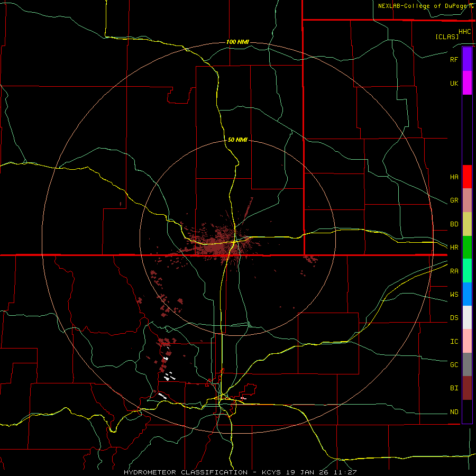Click the 50 NMI range ring label
476x476 pixels.
pos(237,140)
